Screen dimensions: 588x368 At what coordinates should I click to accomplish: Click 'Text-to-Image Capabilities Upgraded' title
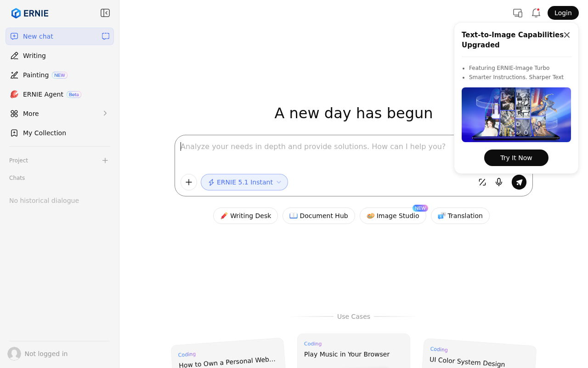513,40
